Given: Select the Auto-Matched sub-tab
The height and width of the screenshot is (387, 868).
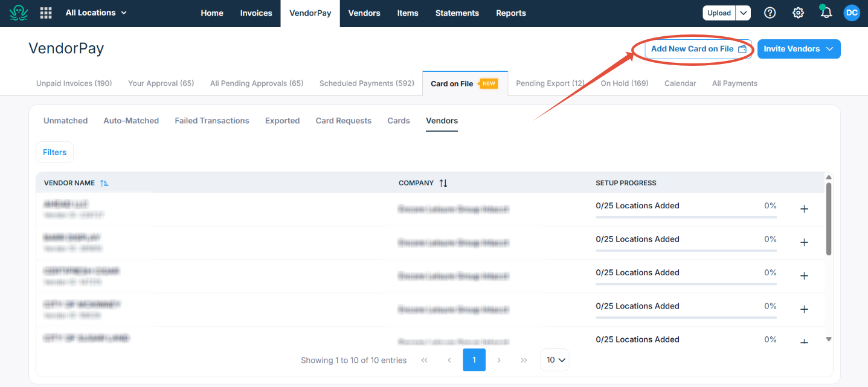Looking at the screenshot, I should [x=131, y=121].
